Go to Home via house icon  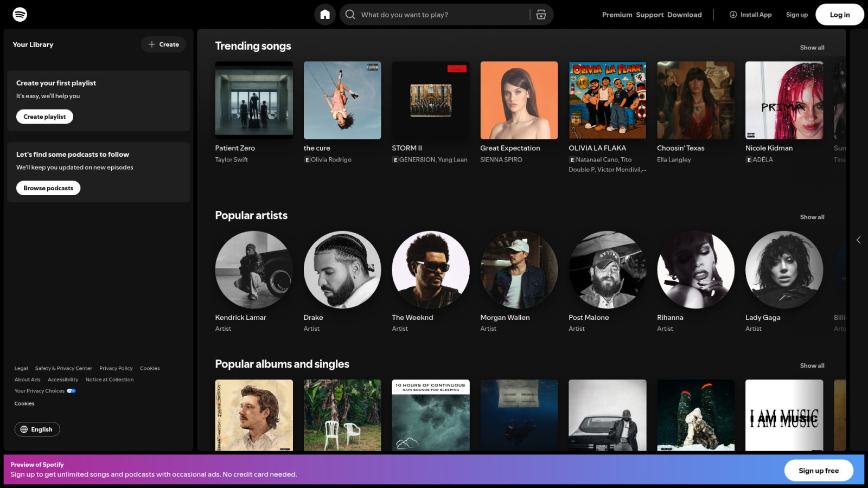pyautogui.click(x=325, y=15)
